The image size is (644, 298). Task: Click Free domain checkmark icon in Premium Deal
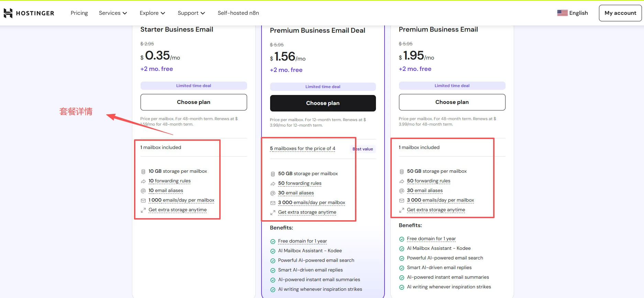coord(273,241)
